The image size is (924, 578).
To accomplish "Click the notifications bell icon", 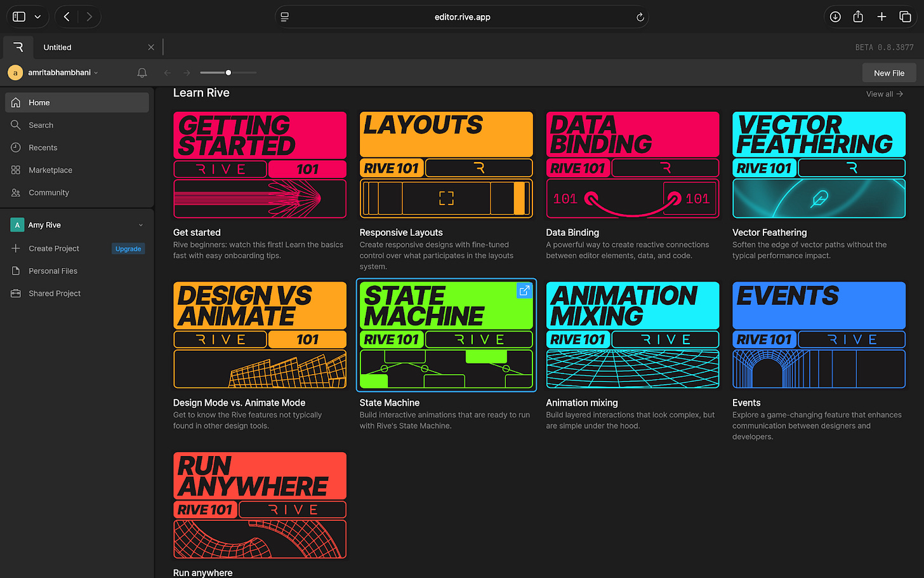I will point(142,73).
